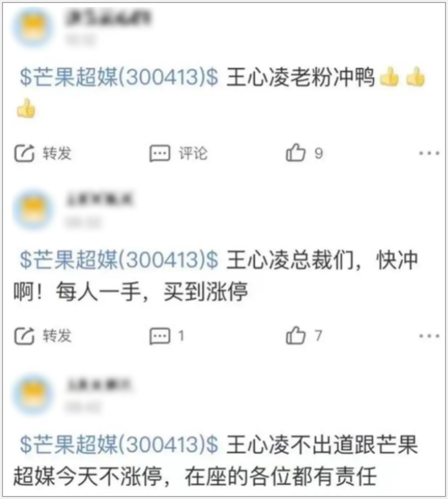This screenshot has width=448, height=499.
Task: Open the second poster's avatar
Action: click(x=33, y=210)
